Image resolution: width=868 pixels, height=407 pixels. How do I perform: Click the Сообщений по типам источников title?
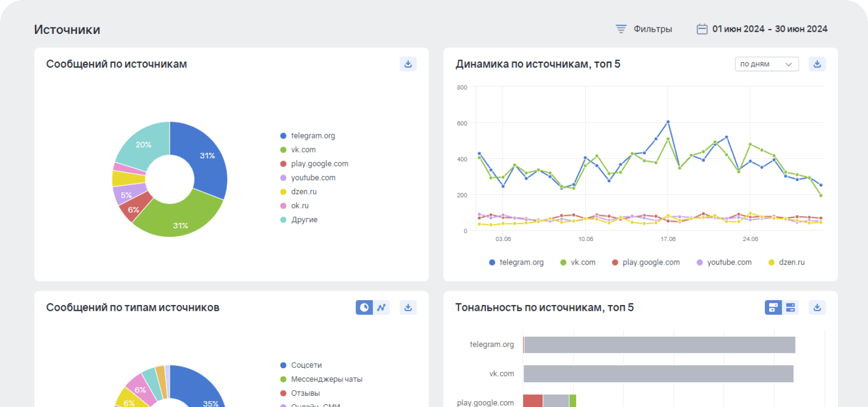point(133,308)
